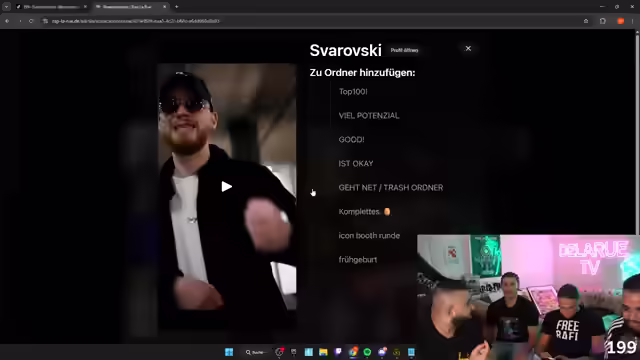Add to the Top100! folder
640x360 pixels.
[353, 91]
